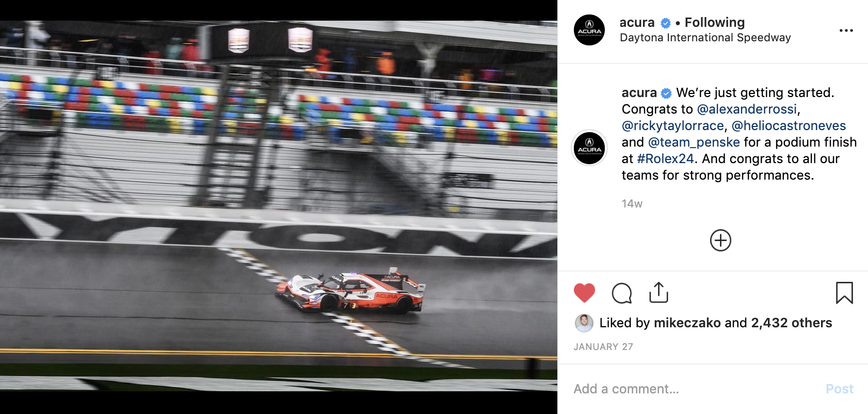Toggle the Following button
The image size is (868, 414).
(x=714, y=22)
